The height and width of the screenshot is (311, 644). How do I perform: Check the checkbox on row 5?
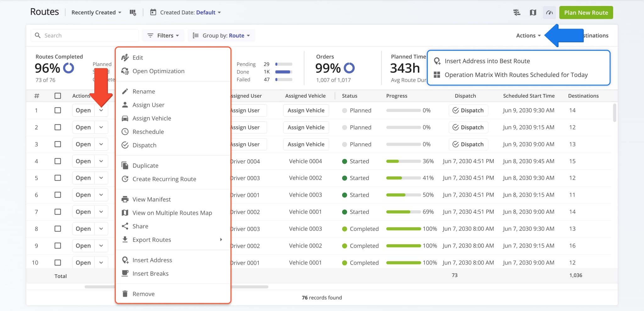click(x=58, y=178)
